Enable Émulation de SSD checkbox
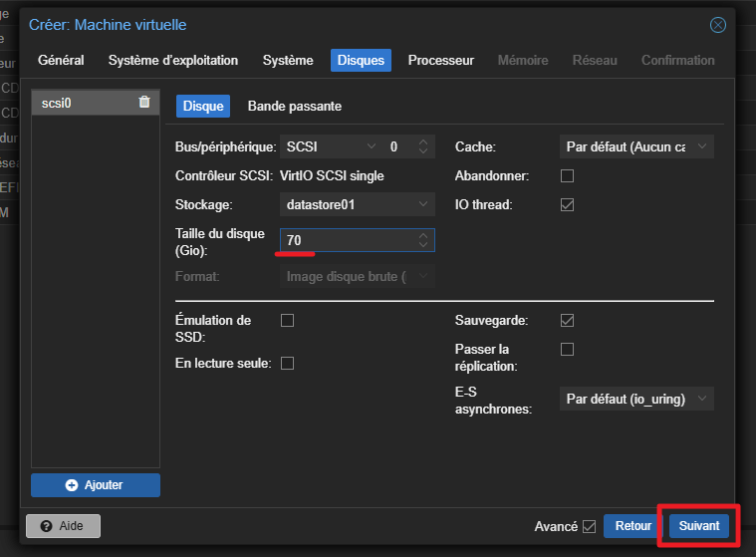 [x=287, y=320]
